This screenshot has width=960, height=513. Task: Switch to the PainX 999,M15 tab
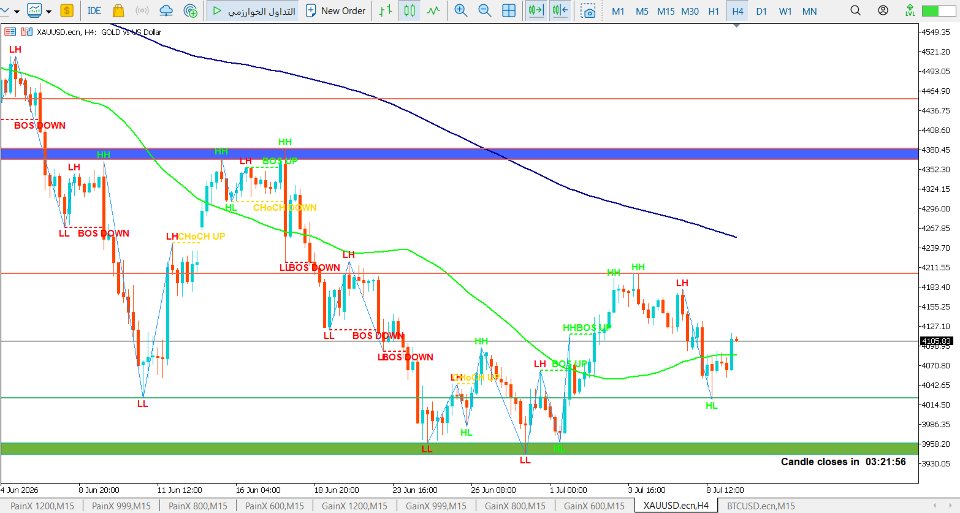tap(121, 506)
